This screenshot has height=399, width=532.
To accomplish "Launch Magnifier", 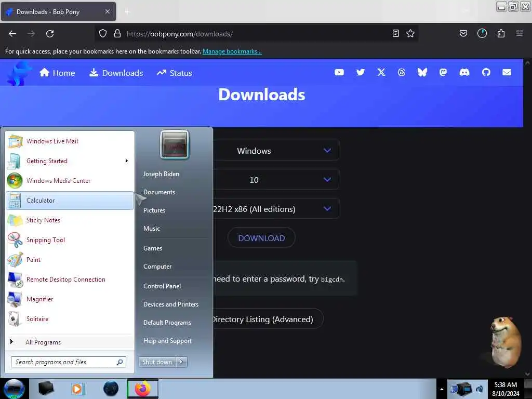I will coord(70,299).
